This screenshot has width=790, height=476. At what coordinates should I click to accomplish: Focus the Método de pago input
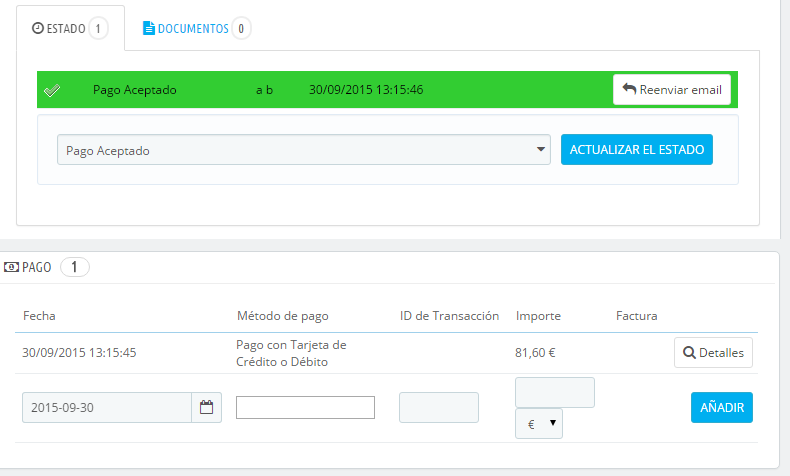click(305, 407)
